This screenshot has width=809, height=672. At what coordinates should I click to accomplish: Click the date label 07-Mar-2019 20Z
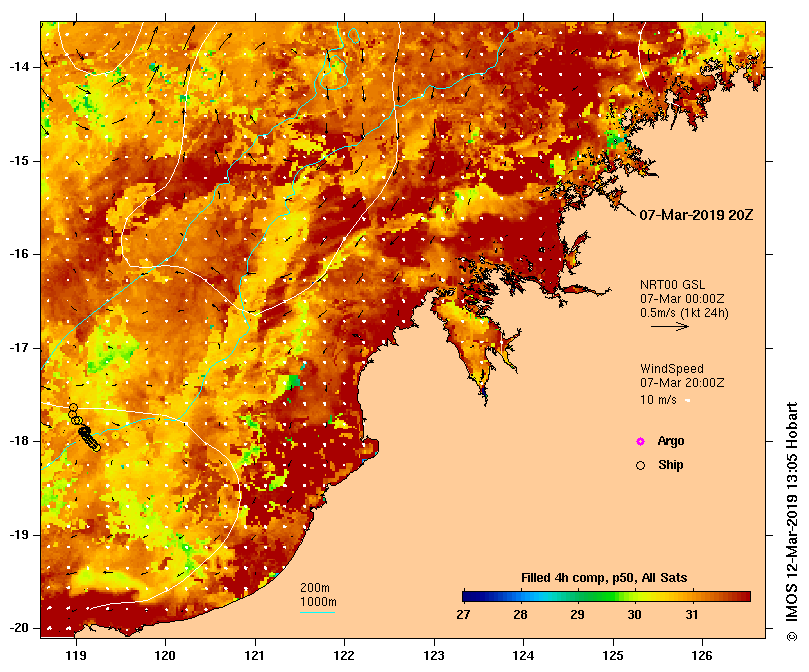696,215
